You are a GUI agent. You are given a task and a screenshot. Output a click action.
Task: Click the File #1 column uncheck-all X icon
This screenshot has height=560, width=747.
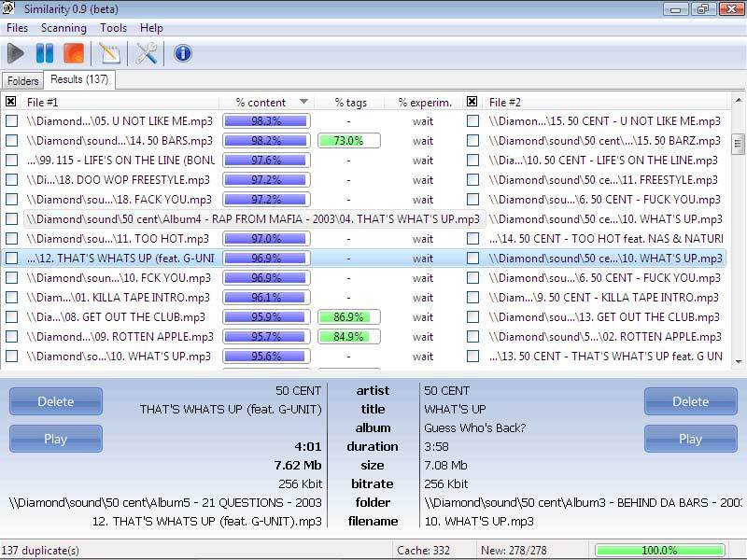[x=11, y=102]
